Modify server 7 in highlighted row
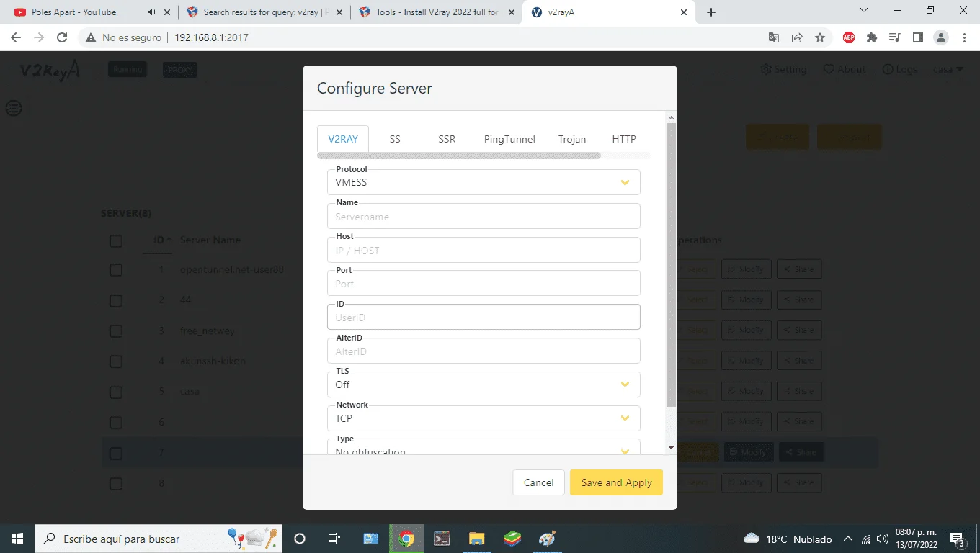980x553 pixels. tap(749, 452)
